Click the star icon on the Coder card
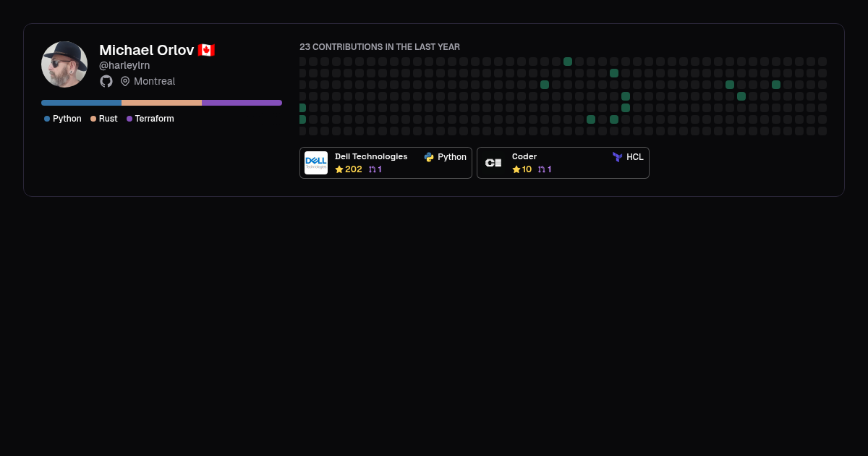 (x=516, y=169)
